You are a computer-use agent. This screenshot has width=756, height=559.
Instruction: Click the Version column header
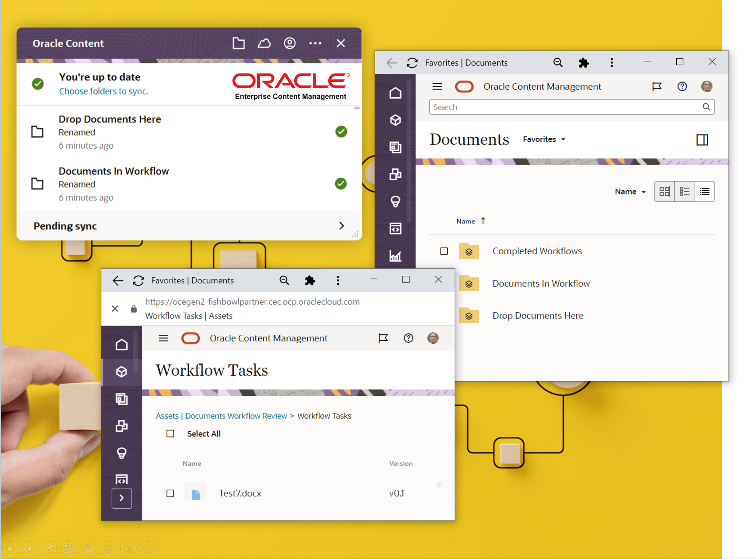pos(401,463)
